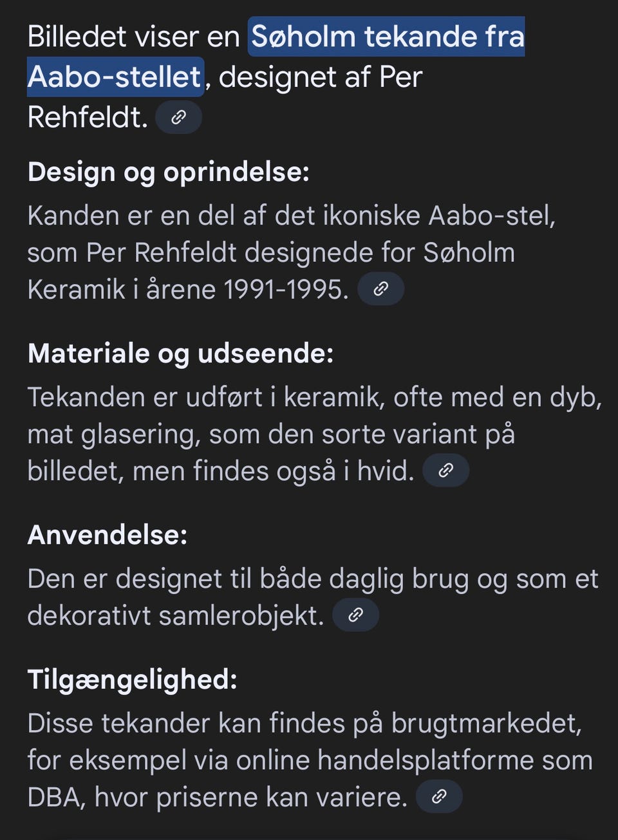
Task: Select the heading "Anvendelse"
Action: pyautogui.click(x=106, y=535)
